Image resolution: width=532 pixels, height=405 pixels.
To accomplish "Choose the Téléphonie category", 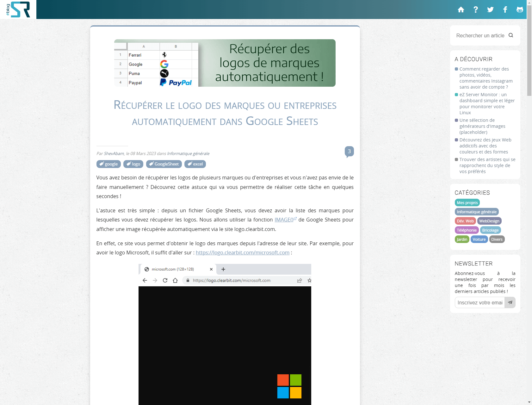I will (x=467, y=230).
